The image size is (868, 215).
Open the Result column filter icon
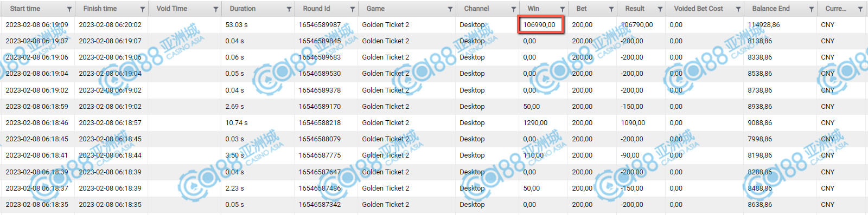[660, 9]
